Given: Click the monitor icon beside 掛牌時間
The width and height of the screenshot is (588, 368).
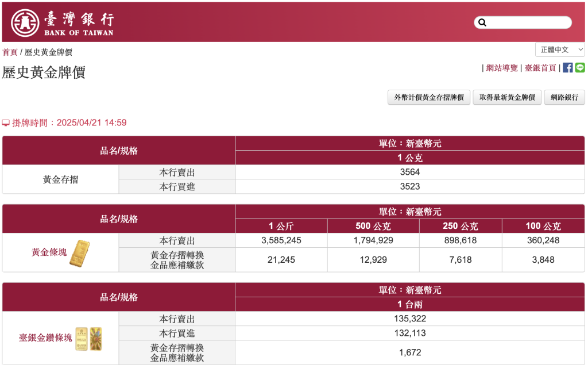Looking at the screenshot, I should 6,123.
